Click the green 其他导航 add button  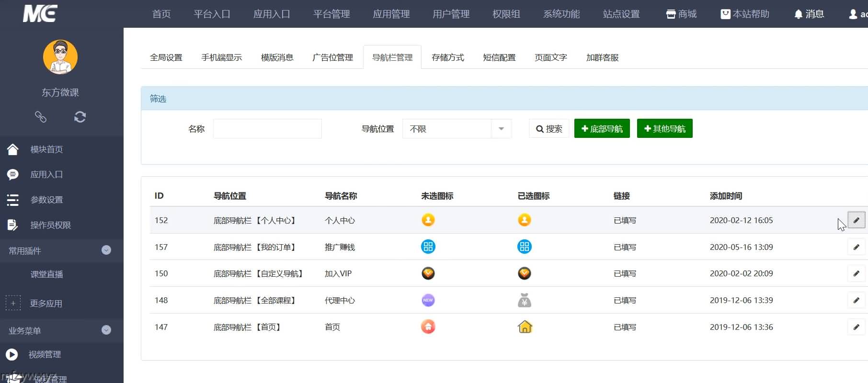664,129
